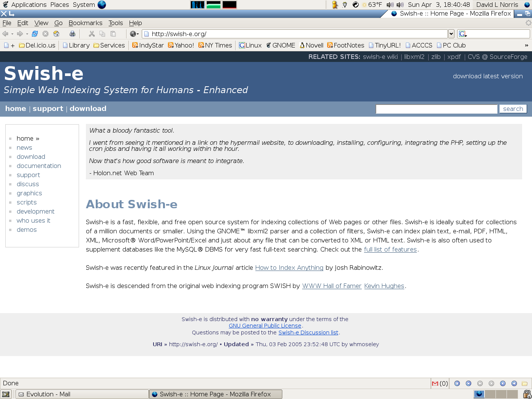Open the Del.icio.us bookmark folder
Viewport: 532px width, 399px height.
(x=37, y=45)
